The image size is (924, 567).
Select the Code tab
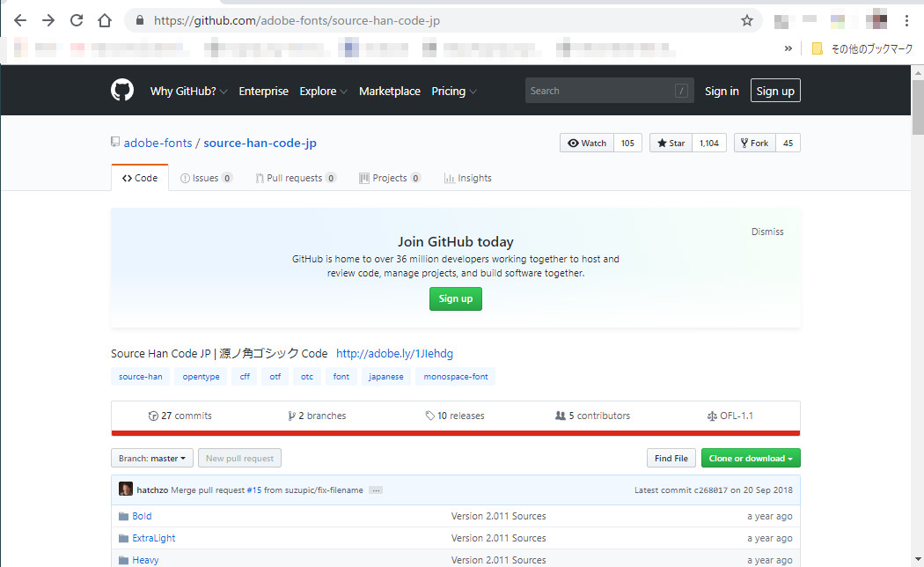pos(140,178)
